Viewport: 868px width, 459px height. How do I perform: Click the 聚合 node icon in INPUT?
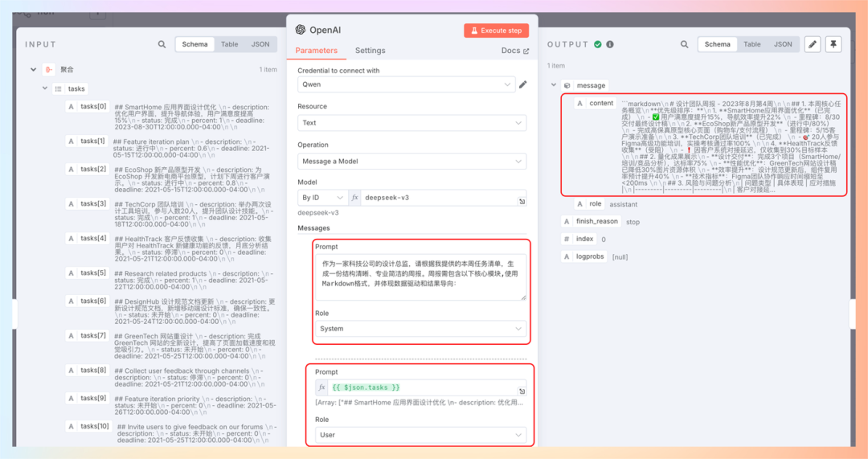pos(49,70)
